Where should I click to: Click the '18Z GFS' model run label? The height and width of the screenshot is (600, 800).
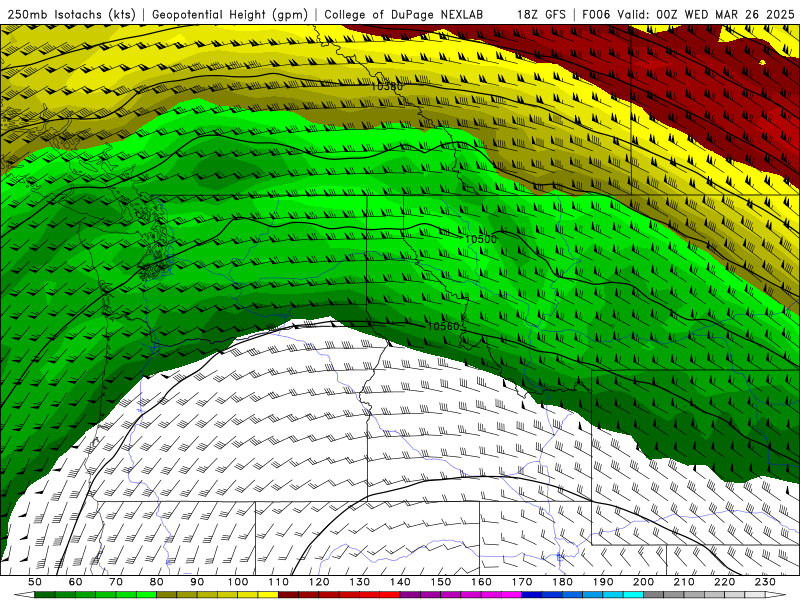[541, 15]
